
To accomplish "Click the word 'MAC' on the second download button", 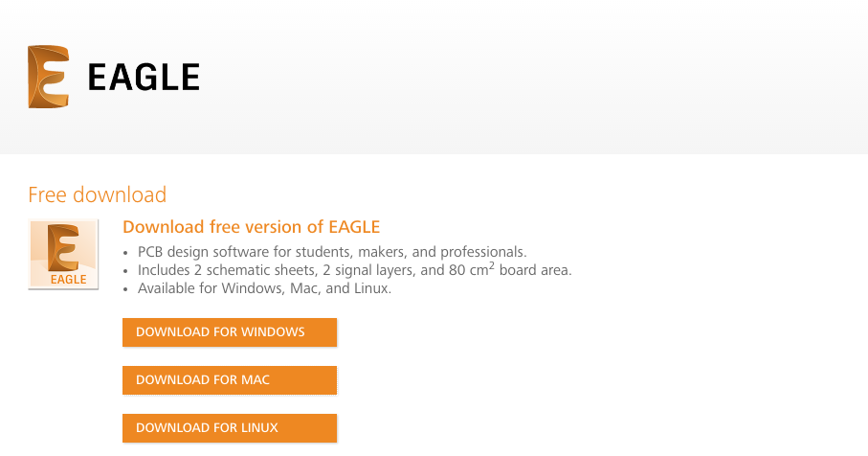I will tap(256, 380).
